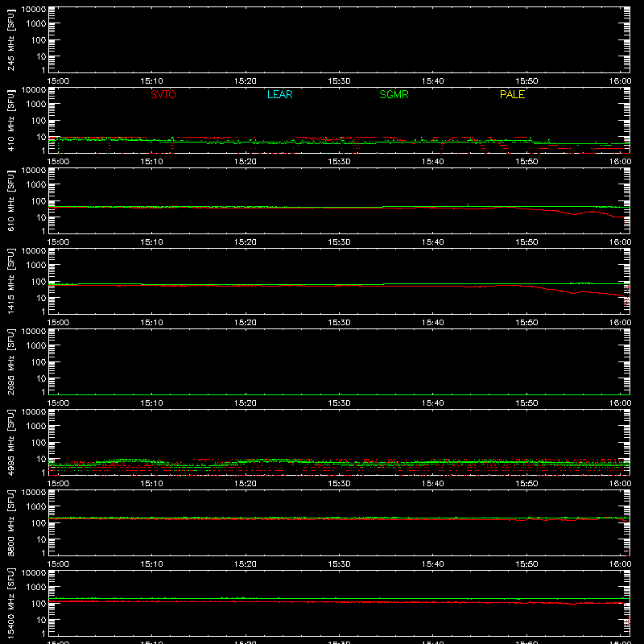
Task: Select the 610 MHz [SFU] axis title
Action: click(10, 201)
